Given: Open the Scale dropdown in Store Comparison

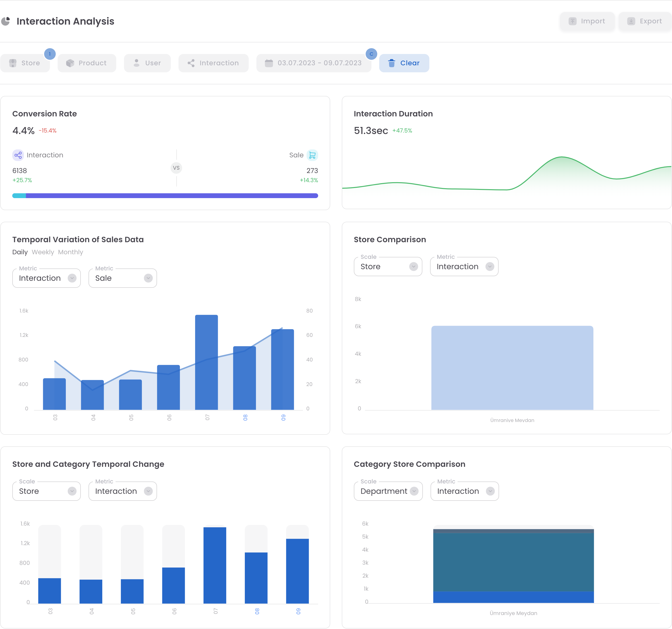Looking at the screenshot, I should (x=388, y=267).
